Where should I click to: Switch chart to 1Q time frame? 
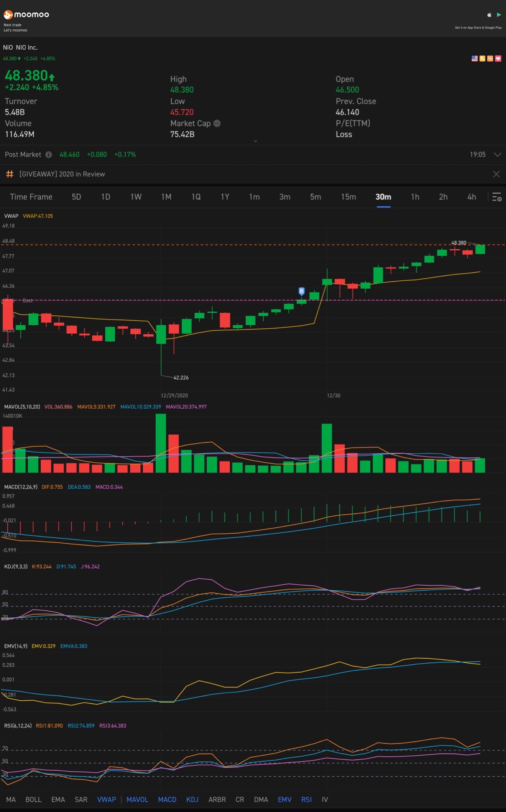pos(196,197)
